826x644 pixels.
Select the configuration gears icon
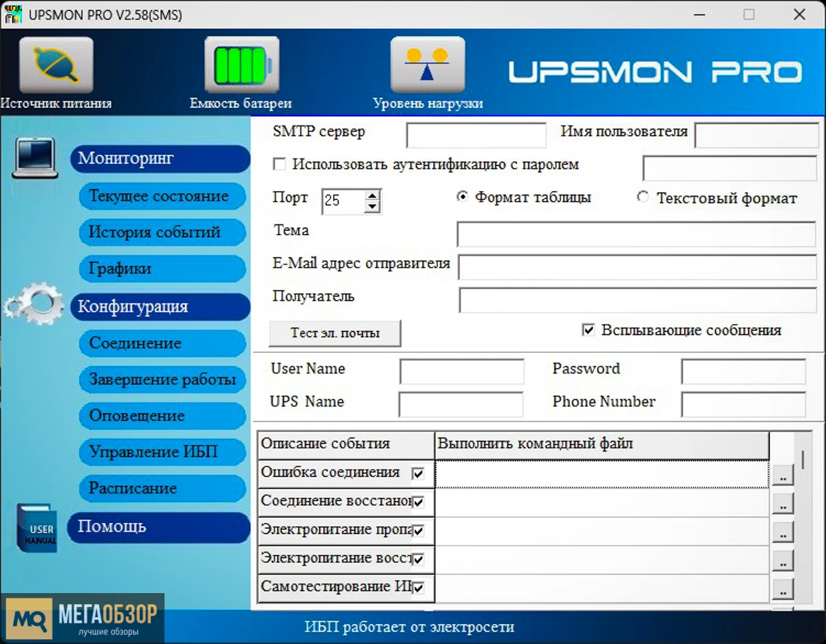pos(33,303)
